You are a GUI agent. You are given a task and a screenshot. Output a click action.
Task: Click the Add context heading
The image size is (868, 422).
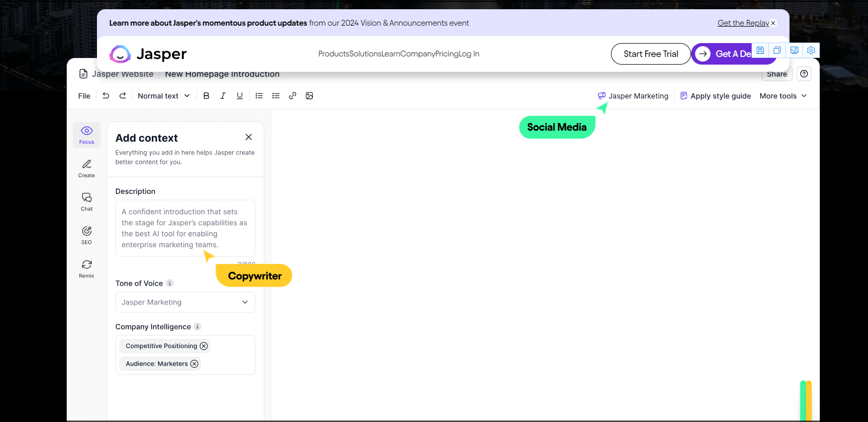pyautogui.click(x=147, y=138)
